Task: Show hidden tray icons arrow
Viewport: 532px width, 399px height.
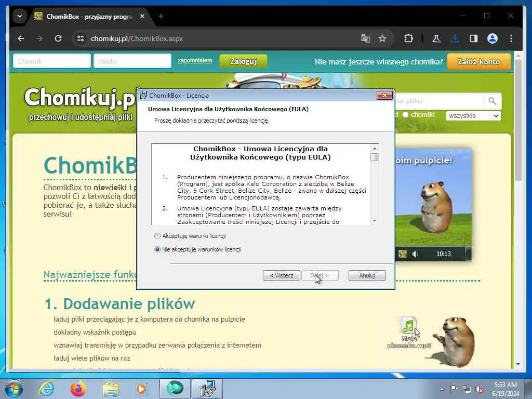Action: pos(442,389)
